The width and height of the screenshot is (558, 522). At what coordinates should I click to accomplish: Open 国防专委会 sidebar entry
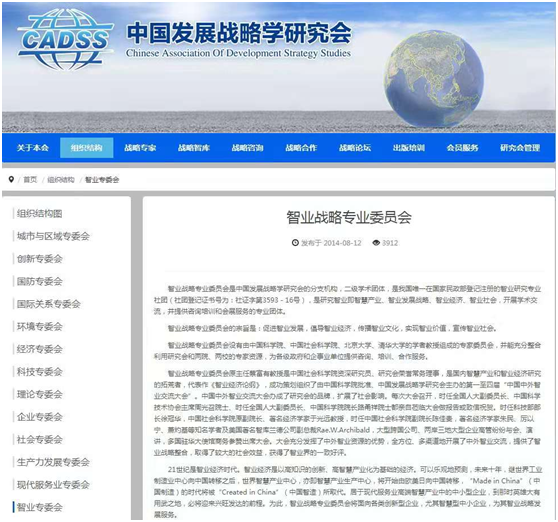(x=40, y=281)
